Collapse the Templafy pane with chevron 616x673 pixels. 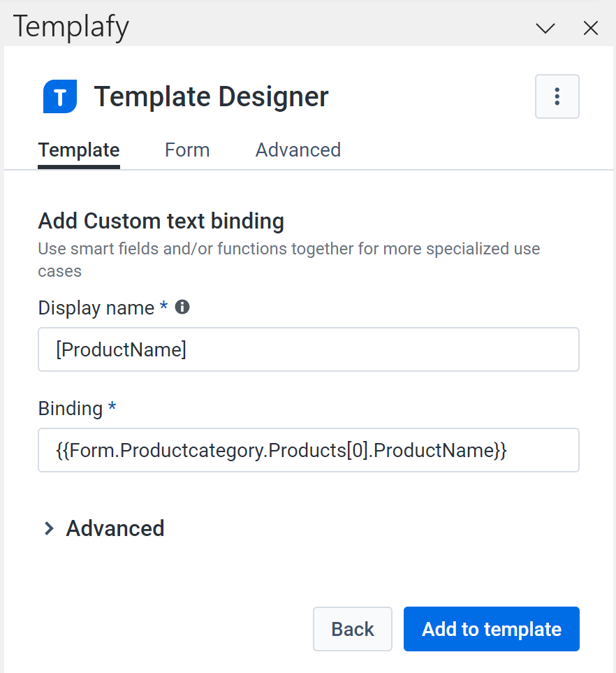point(545,29)
